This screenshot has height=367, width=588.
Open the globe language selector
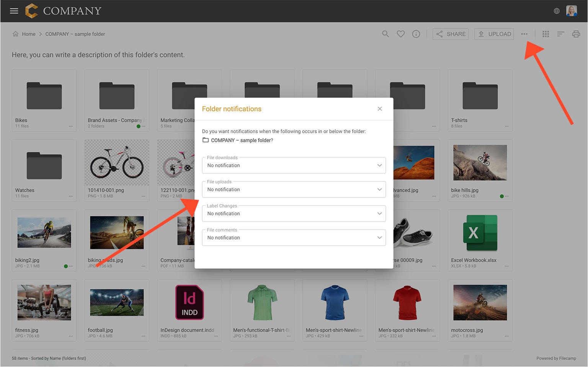coord(557,11)
